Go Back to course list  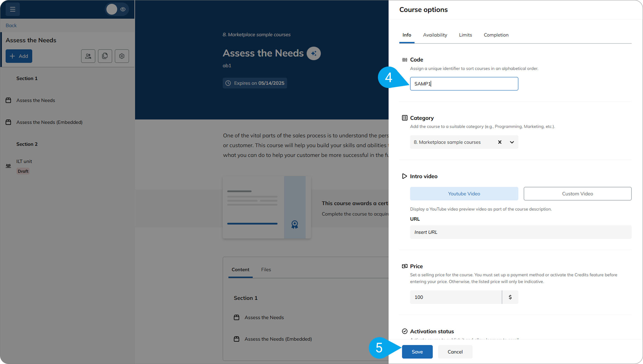click(11, 25)
